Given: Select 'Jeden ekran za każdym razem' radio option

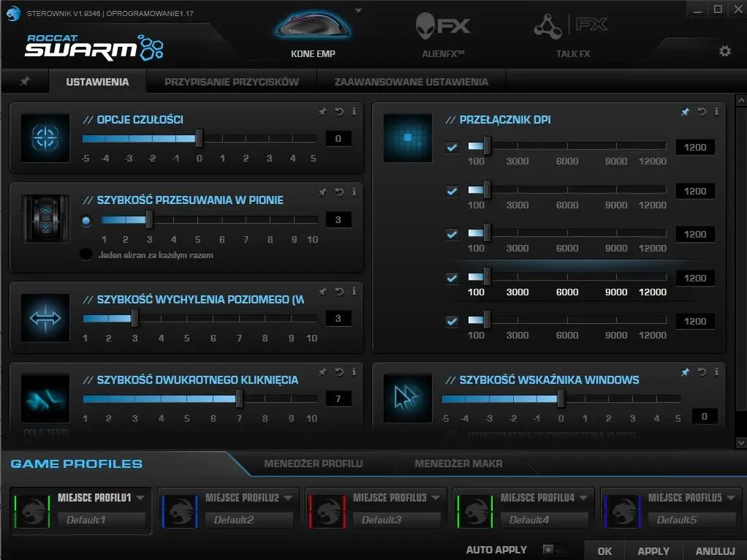Looking at the screenshot, I should (86, 255).
